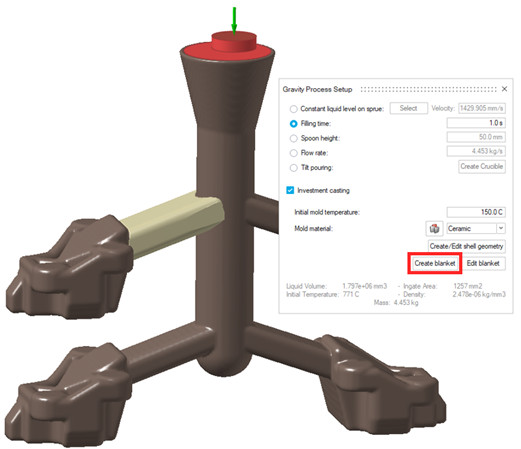Choose the Spoon height radio option
The height and width of the screenshot is (449, 521).
pyautogui.click(x=293, y=138)
